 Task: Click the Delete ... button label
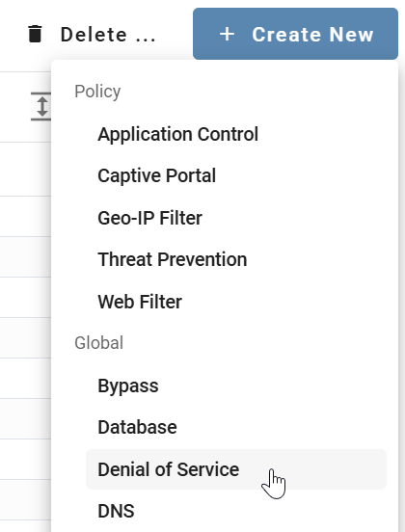[108, 35]
